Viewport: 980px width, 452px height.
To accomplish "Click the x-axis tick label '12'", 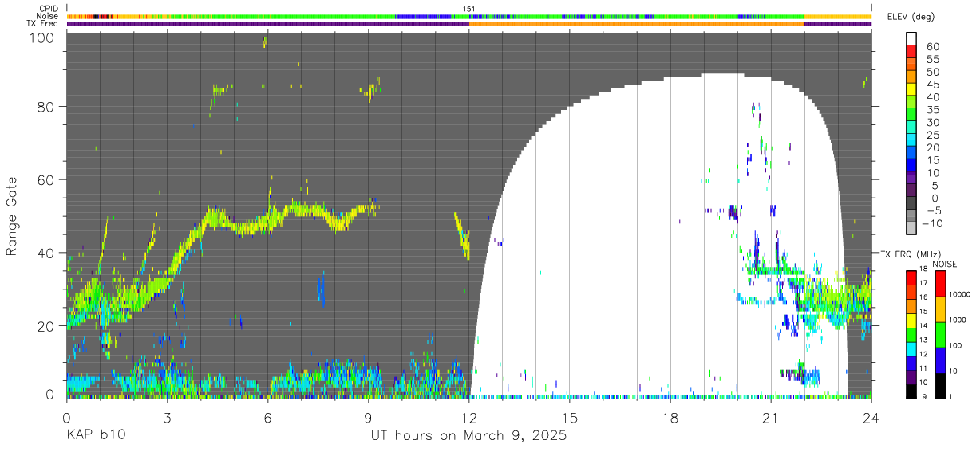I will tap(469, 417).
